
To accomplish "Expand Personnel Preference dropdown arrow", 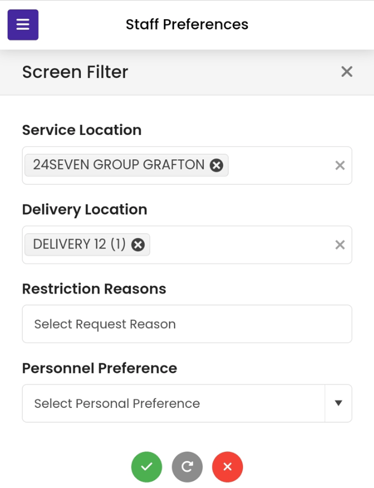I will pyautogui.click(x=338, y=403).
